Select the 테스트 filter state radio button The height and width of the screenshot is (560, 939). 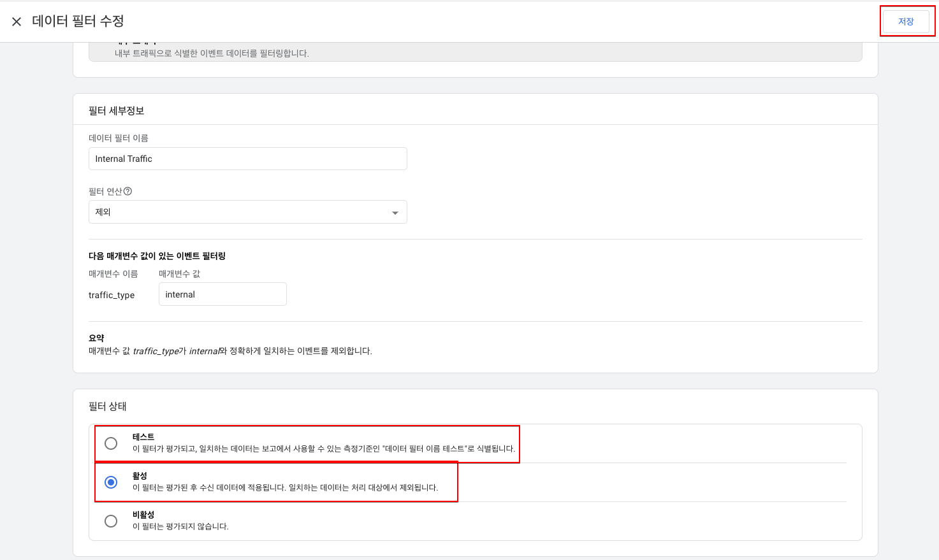111,443
